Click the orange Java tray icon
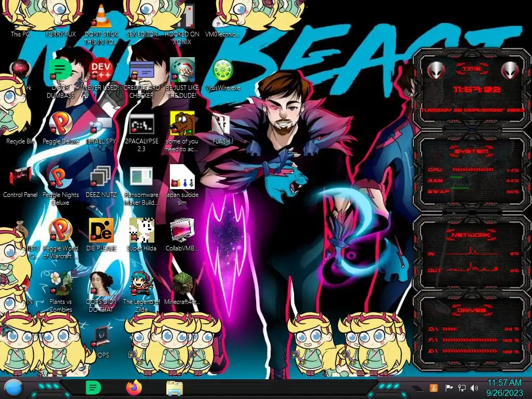 coord(433,388)
